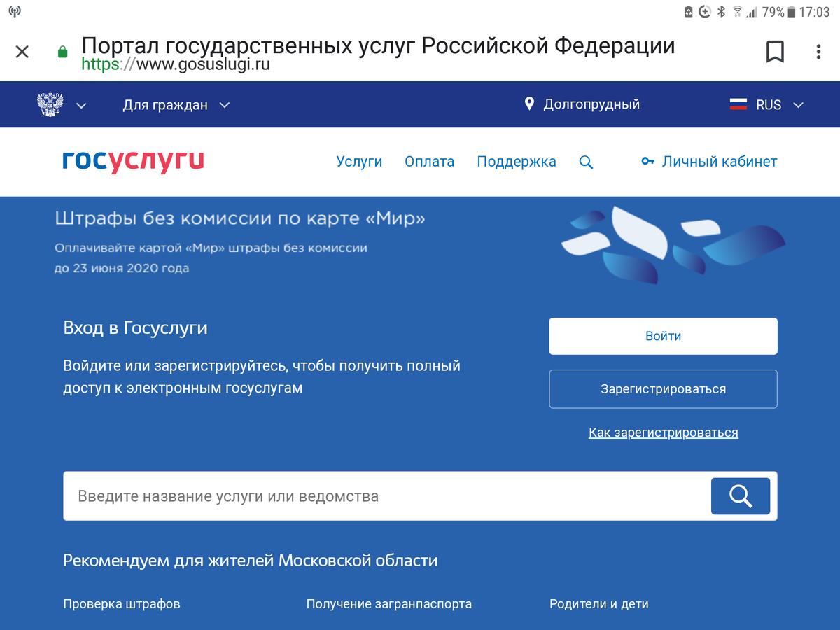Click the 'Зарегистрироваться' button

[x=663, y=389]
